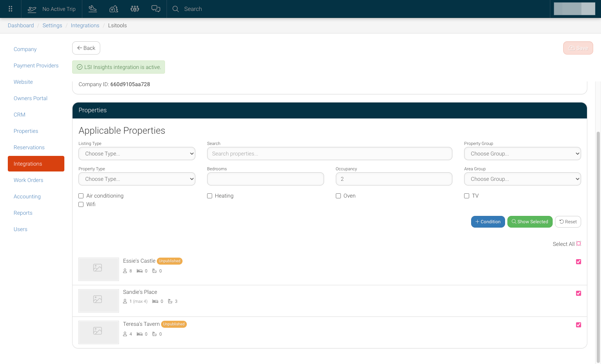Viewport: 601px width, 364px height.
Task: Toggle the Select All checkbox
Action: click(579, 244)
